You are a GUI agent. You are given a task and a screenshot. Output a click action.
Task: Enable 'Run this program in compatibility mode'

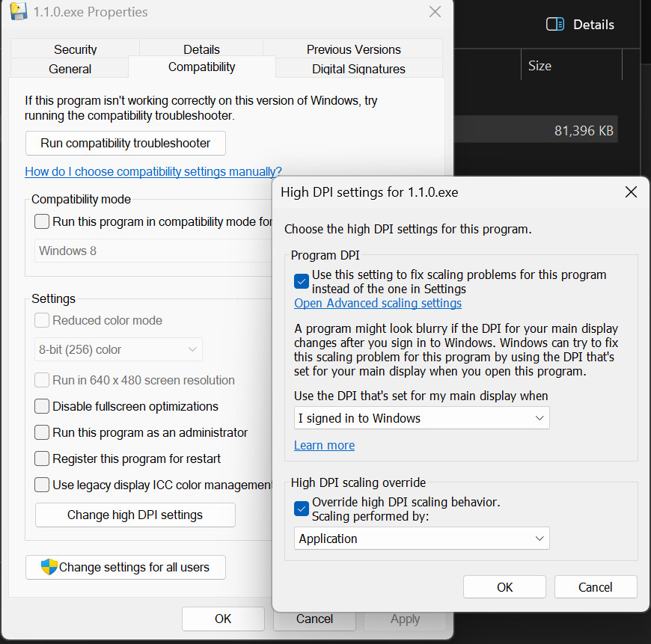42,221
